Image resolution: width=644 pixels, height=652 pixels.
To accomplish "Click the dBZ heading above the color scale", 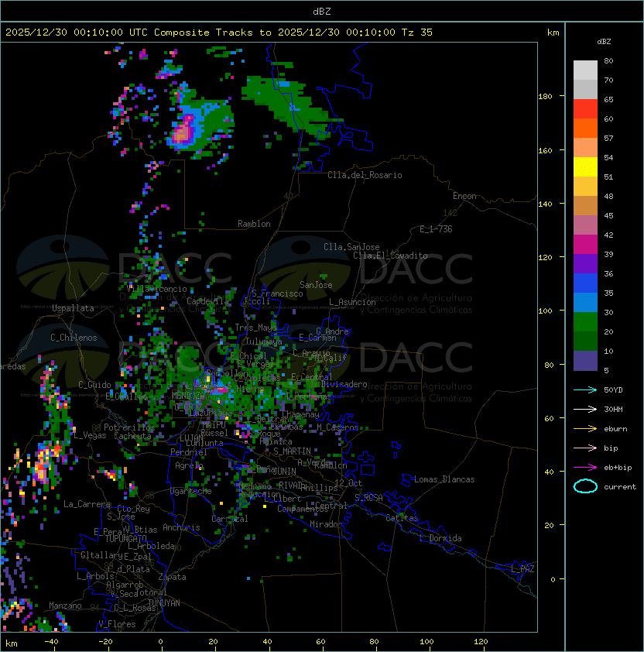I will point(604,42).
